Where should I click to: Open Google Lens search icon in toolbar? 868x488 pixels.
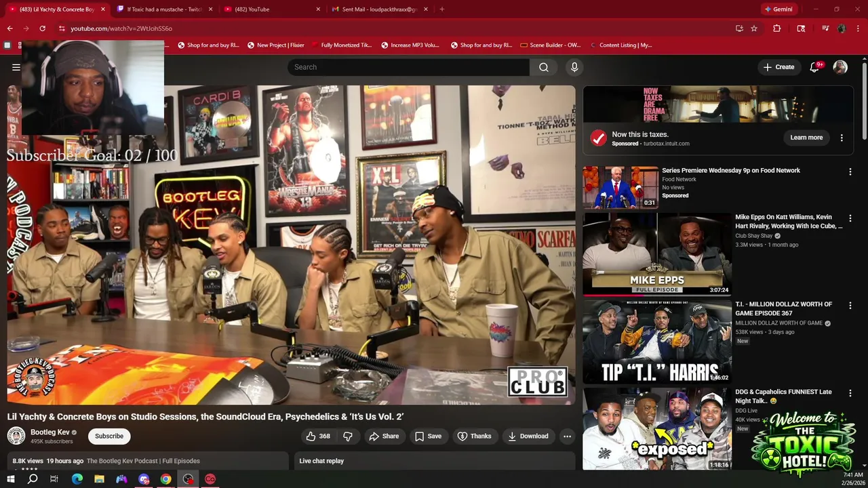click(x=801, y=28)
